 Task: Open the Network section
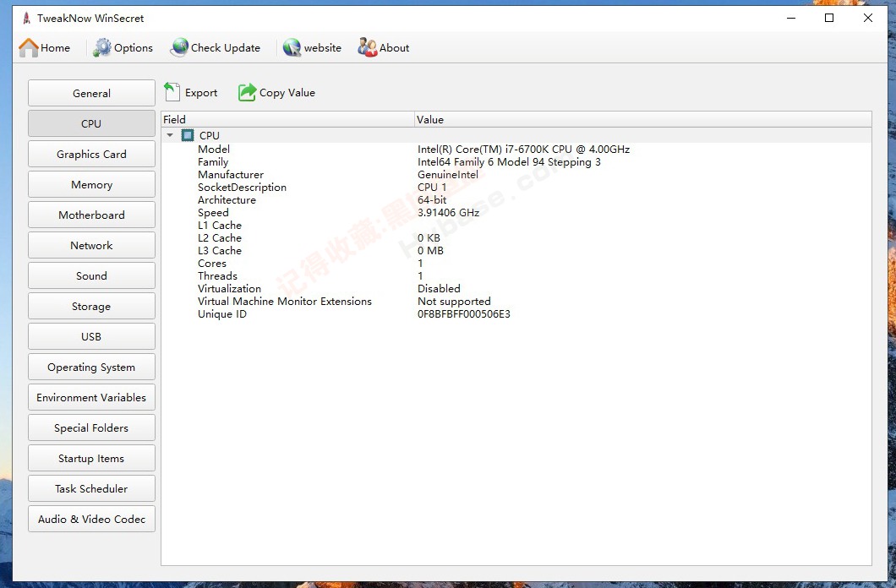91,245
